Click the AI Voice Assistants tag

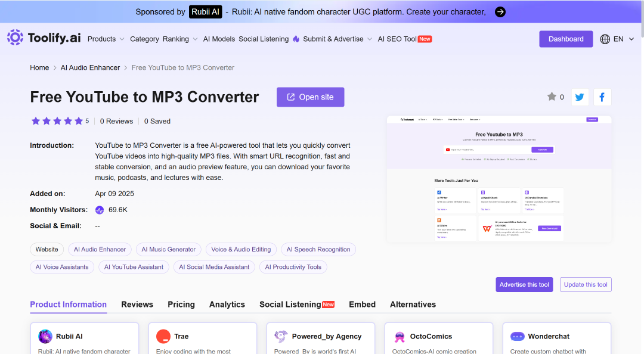click(x=62, y=267)
